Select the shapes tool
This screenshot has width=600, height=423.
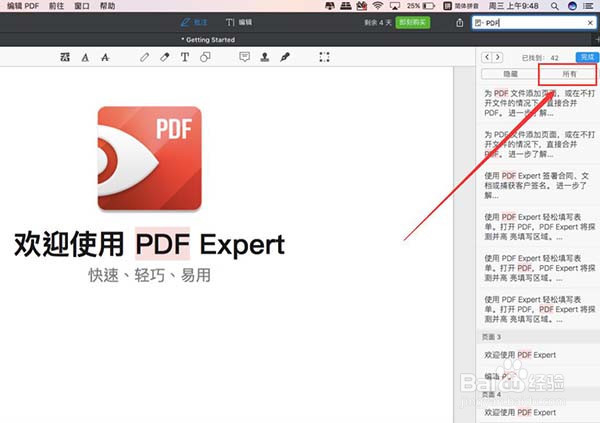(205, 57)
